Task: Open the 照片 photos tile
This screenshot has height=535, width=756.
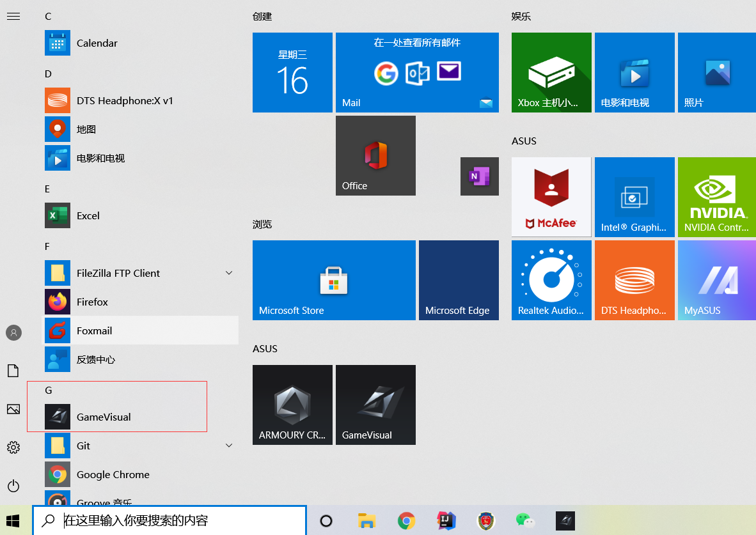Action: pyautogui.click(x=717, y=72)
